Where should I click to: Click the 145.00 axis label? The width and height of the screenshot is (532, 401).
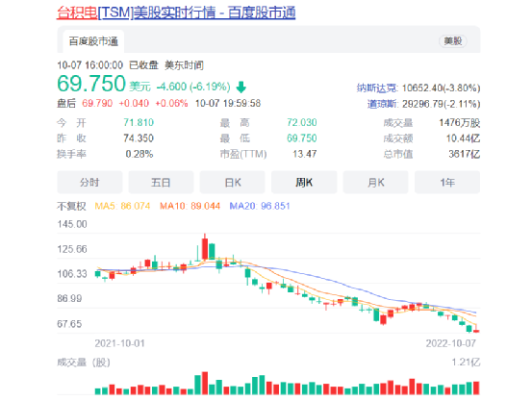[72, 224]
